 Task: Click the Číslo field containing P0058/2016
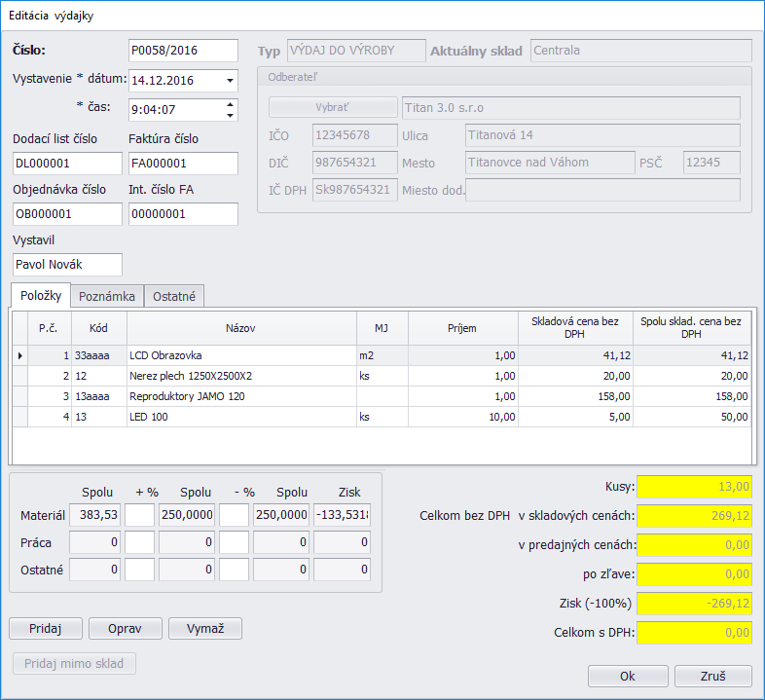[182, 51]
